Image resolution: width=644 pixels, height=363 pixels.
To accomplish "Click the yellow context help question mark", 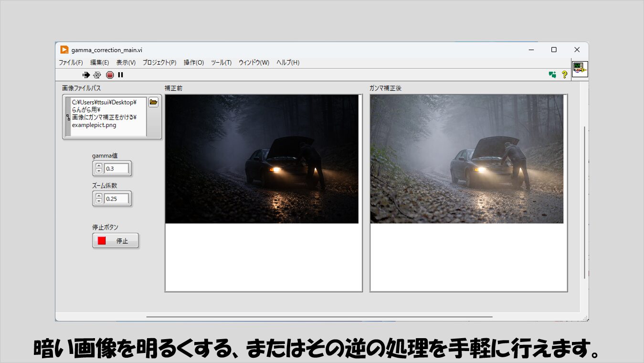I will [x=564, y=75].
